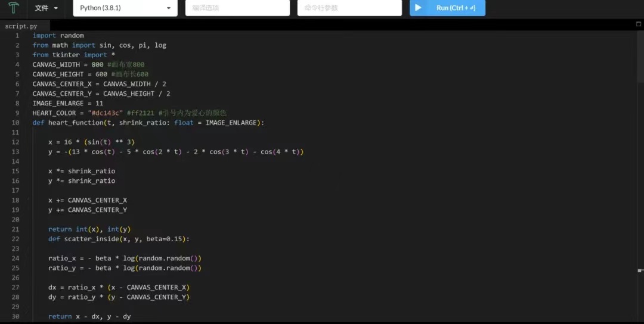Click IMAGE_ENLARGE on line 8
This screenshot has height=324, width=644.
[x=58, y=103]
